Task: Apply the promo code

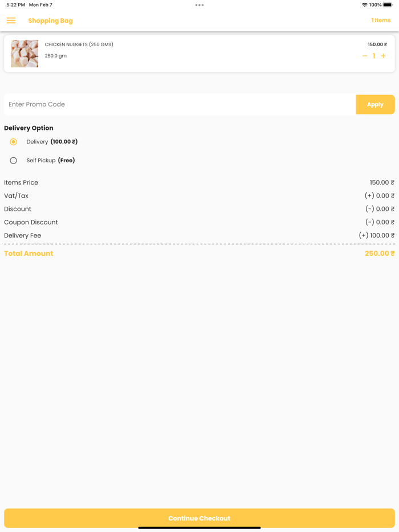Action: click(375, 105)
